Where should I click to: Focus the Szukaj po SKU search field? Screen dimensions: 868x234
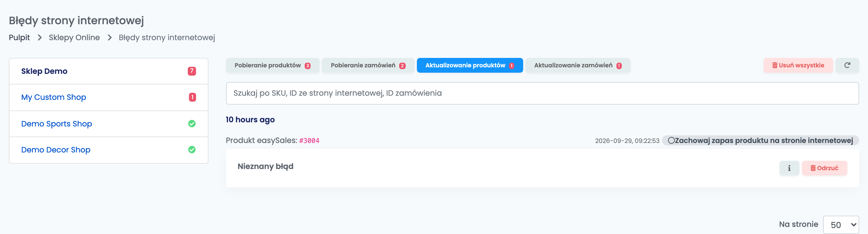tap(542, 93)
